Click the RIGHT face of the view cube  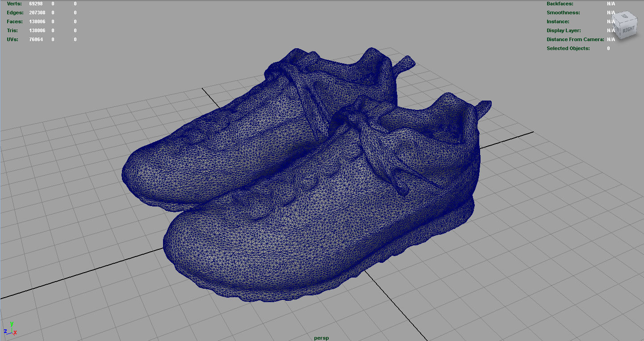pyautogui.click(x=628, y=29)
